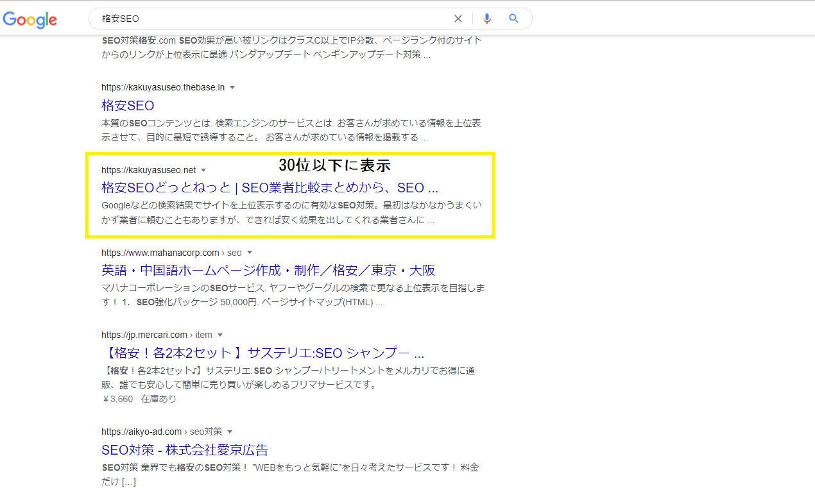Click the https://jp.mercari.com URL text
Image resolution: width=815 pixels, height=504 pixels.
[x=144, y=335]
